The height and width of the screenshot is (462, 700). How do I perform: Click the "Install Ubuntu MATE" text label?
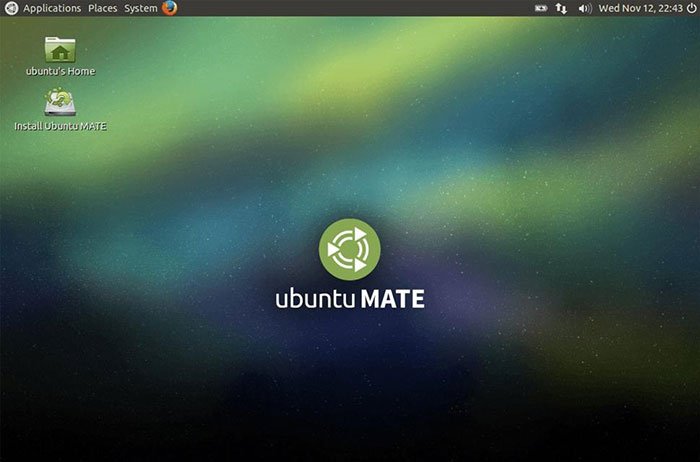pos(60,126)
